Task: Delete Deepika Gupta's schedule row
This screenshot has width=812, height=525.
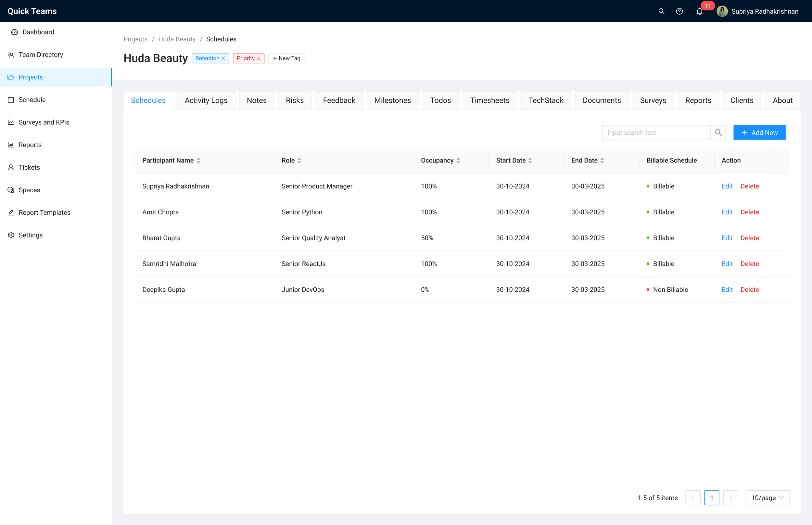Action: 749,289
